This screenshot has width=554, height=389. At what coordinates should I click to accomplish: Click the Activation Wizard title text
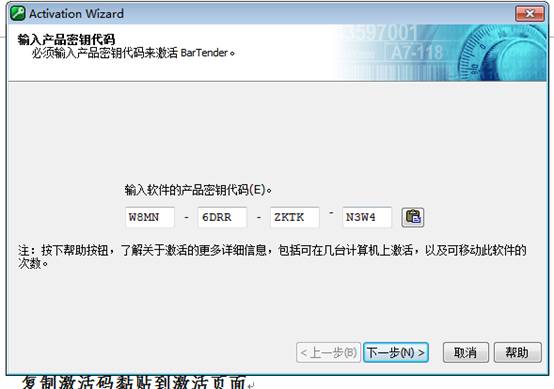pos(76,14)
